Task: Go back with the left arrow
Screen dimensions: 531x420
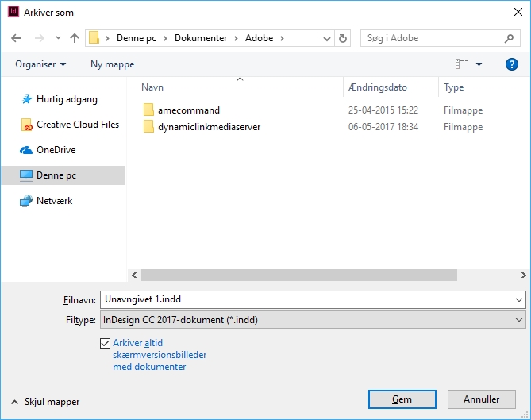Action: pos(16,38)
